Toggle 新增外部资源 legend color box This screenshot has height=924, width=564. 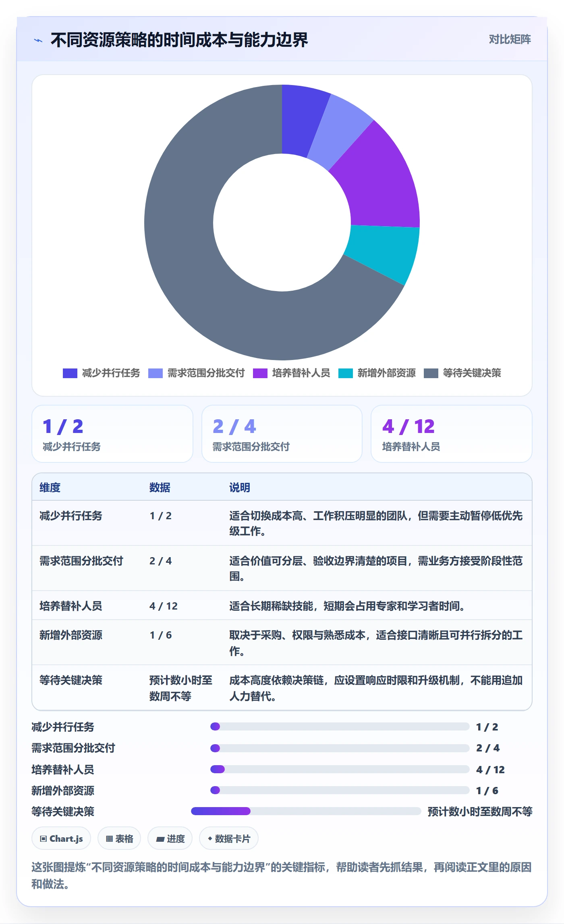[x=345, y=373]
